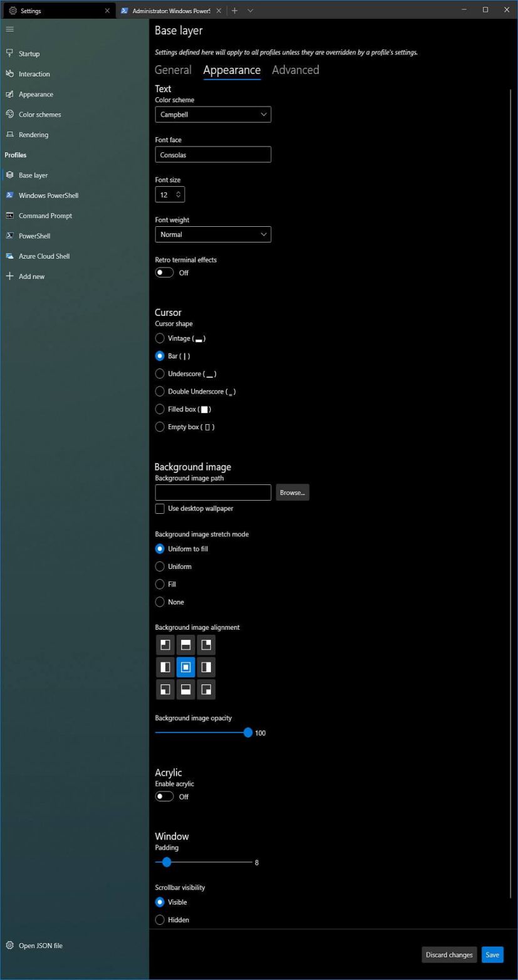The width and height of the screenshot is (518, 980).
Task: Click Discard changes button
Action: pyautogui.click(x=449, y=955)
